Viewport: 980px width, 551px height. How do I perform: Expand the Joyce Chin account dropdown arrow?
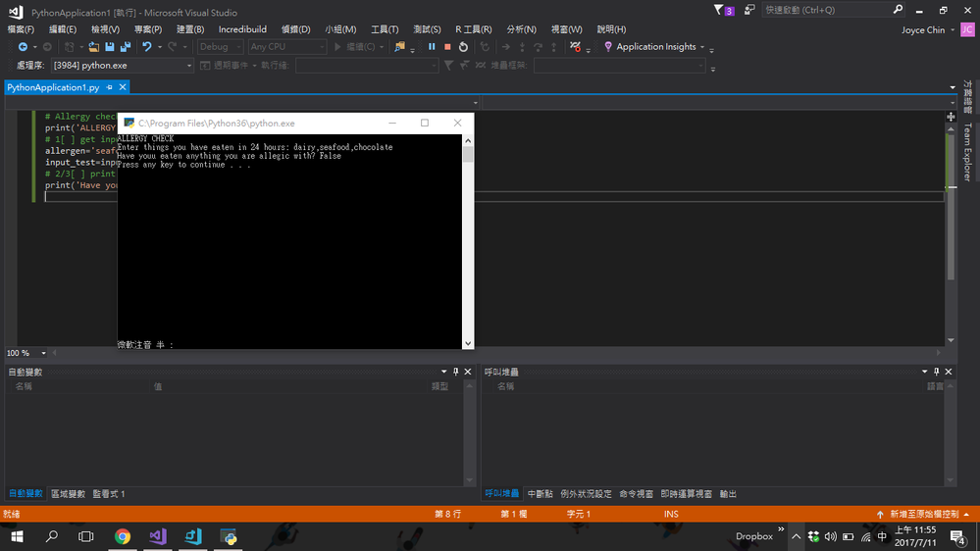(953, 30)
